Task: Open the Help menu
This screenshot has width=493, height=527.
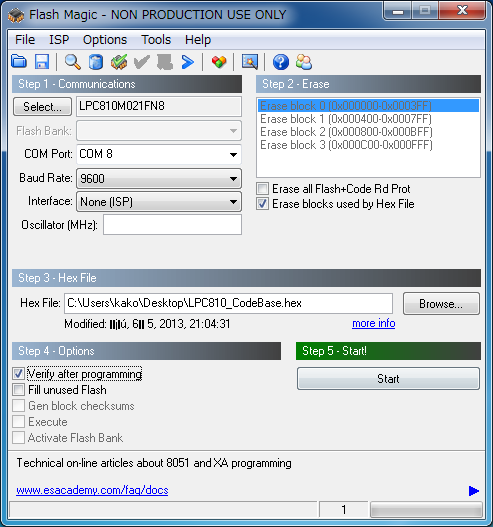Action: (198, 40)
